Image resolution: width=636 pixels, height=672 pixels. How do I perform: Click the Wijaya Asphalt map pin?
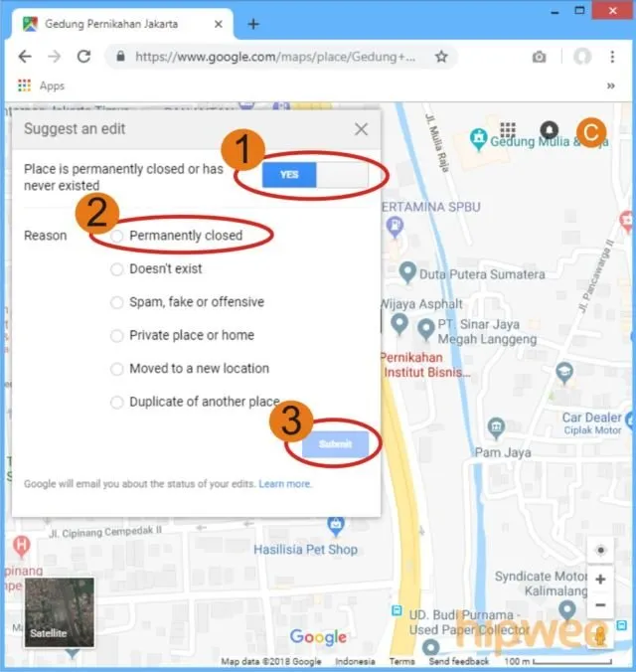[x=399, y=324]
